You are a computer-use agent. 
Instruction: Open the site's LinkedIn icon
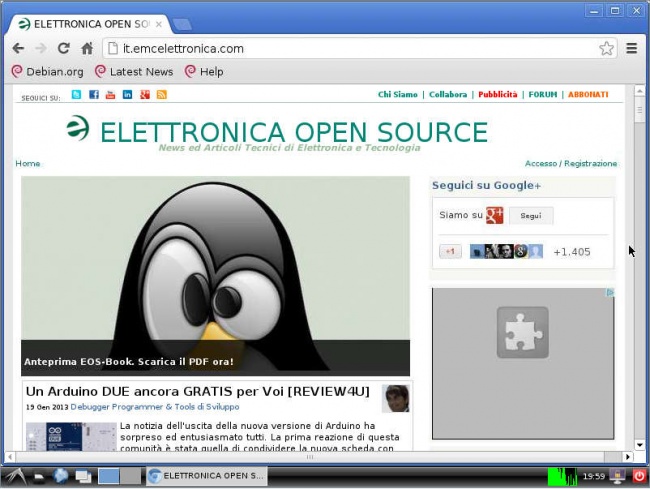pyautogui.click(x=127, y=95)
